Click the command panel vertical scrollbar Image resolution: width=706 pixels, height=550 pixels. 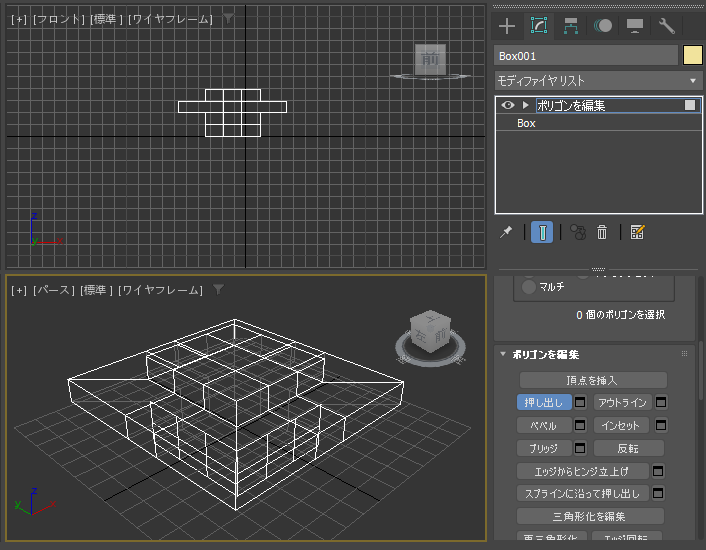point(701,369)
